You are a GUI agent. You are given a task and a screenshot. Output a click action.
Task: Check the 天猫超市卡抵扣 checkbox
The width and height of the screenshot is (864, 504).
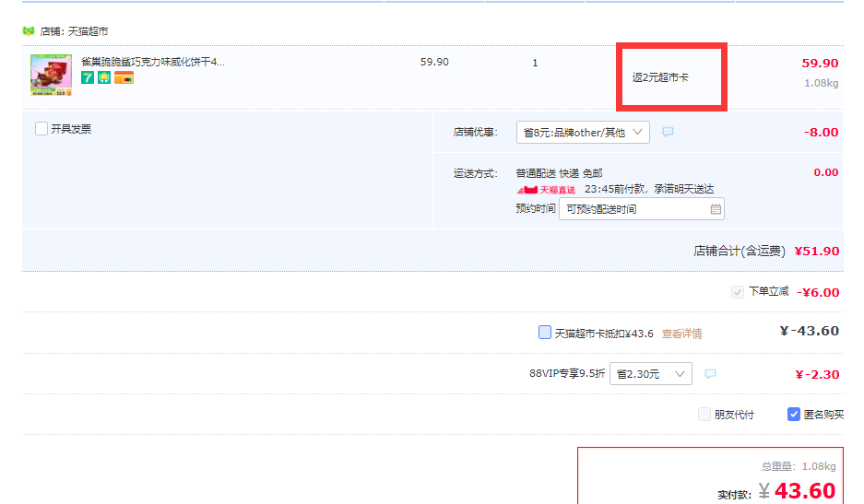coord(544,332)
